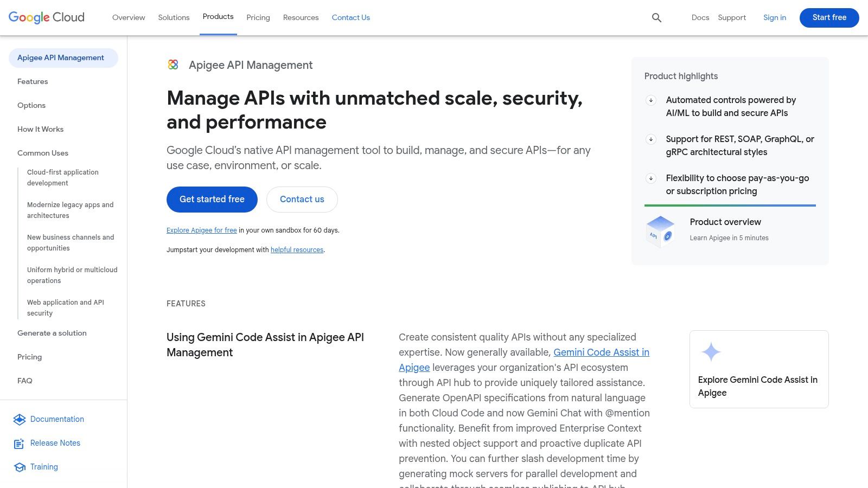The height and width of the screenshot is (488, 868).
Task: Click the Google Cloud logo
Action: [47, 17]
